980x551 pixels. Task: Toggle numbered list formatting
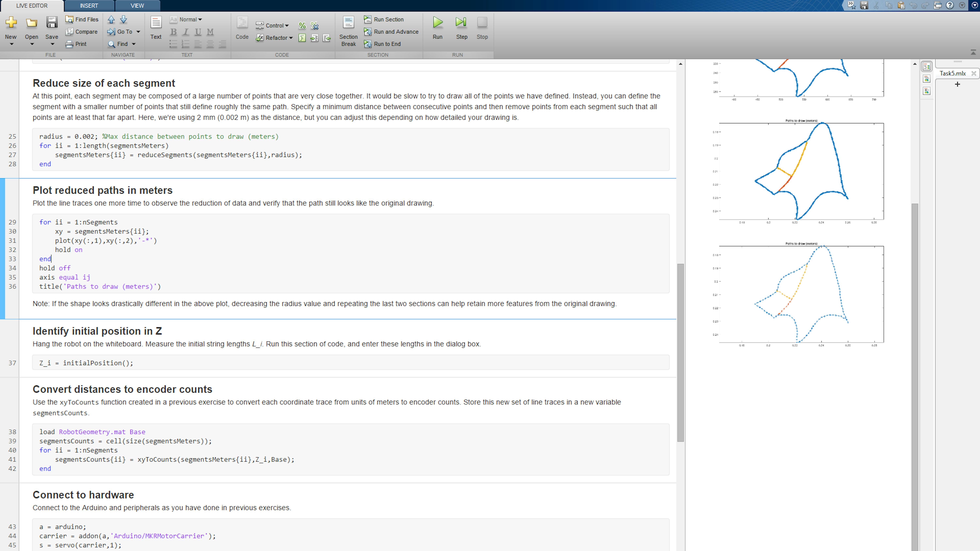pyautogui.click(x=186, y=44)
